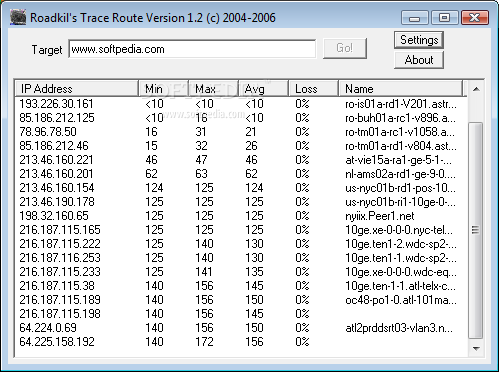Click the Max value 172
Screen dimensions: 499x372
coord(204,342)
